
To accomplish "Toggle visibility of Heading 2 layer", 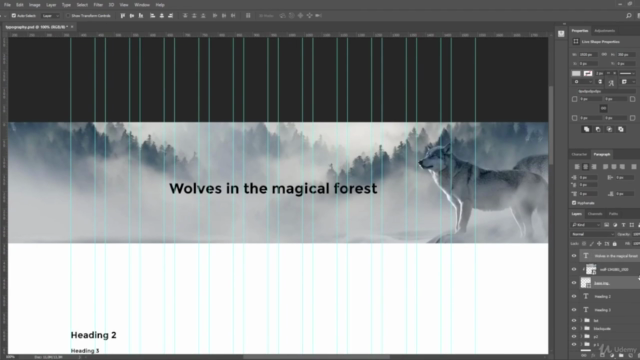I will pyautogui.click(x=574, y=296).
